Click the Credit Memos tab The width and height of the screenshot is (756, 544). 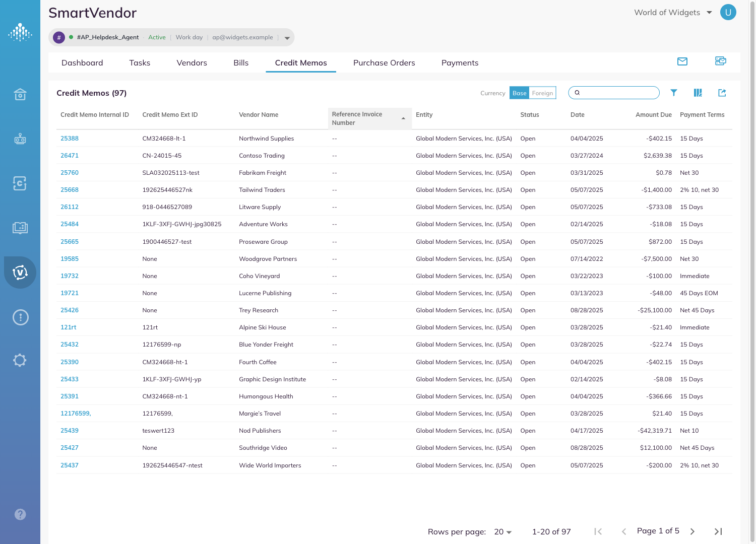(x=301, y=63)
